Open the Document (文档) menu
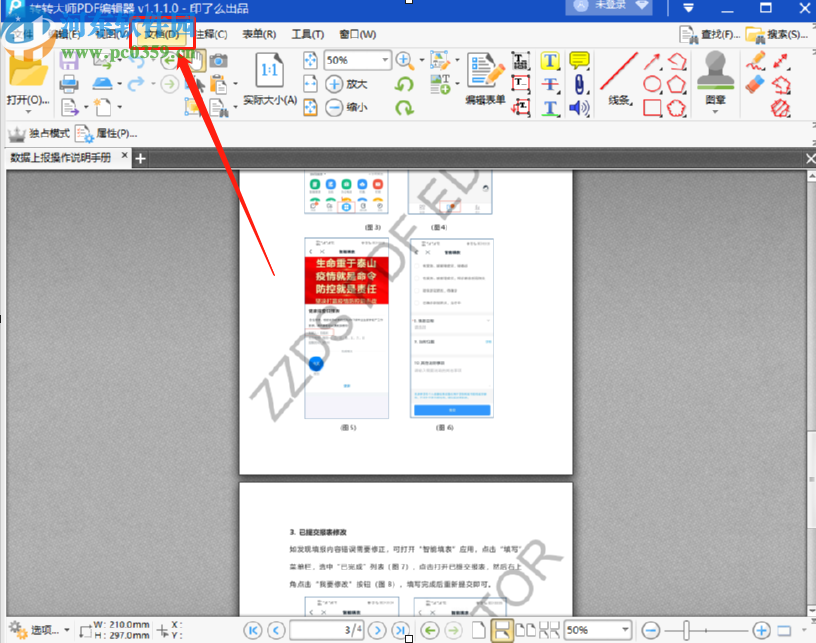816x643 pixels. pos(162,34)
